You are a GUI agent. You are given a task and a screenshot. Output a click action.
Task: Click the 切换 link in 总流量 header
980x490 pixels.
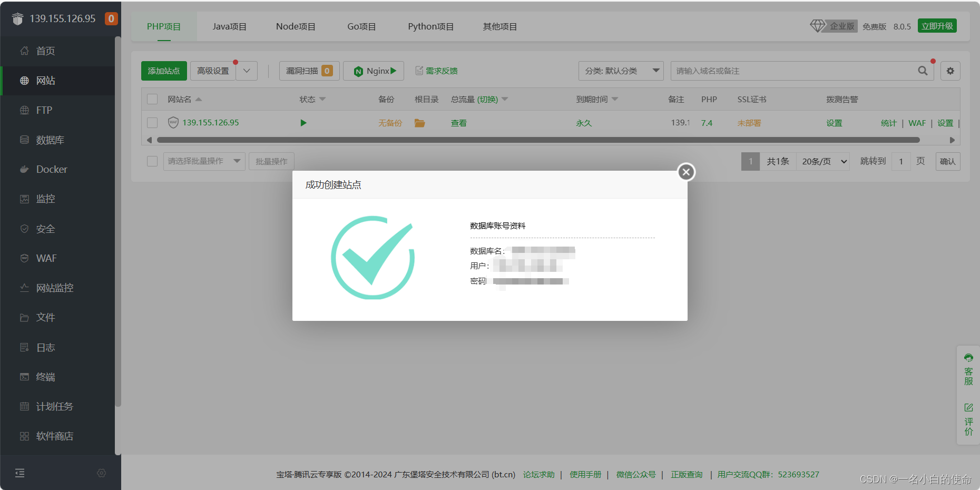pos(488,99)
